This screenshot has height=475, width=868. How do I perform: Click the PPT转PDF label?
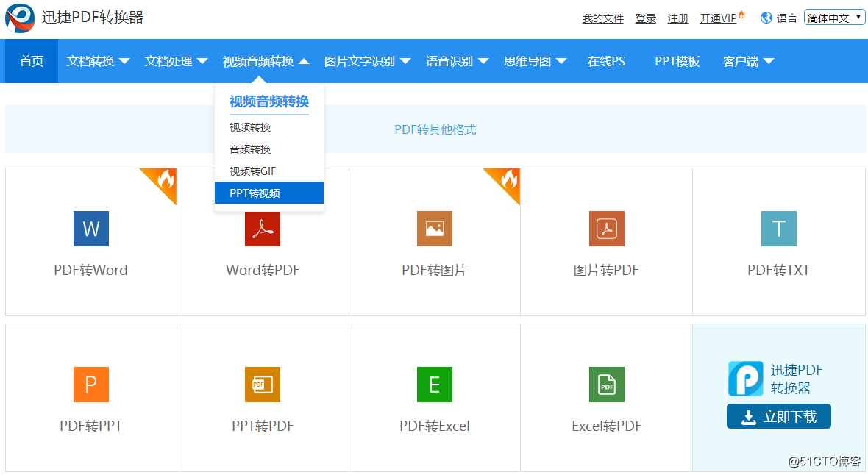point(263,426)
